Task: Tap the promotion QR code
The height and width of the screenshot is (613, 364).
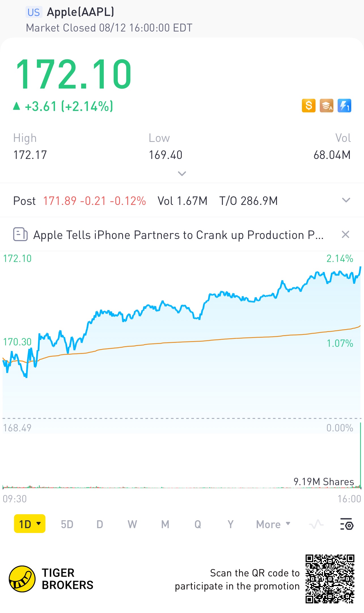Action: 330,579
